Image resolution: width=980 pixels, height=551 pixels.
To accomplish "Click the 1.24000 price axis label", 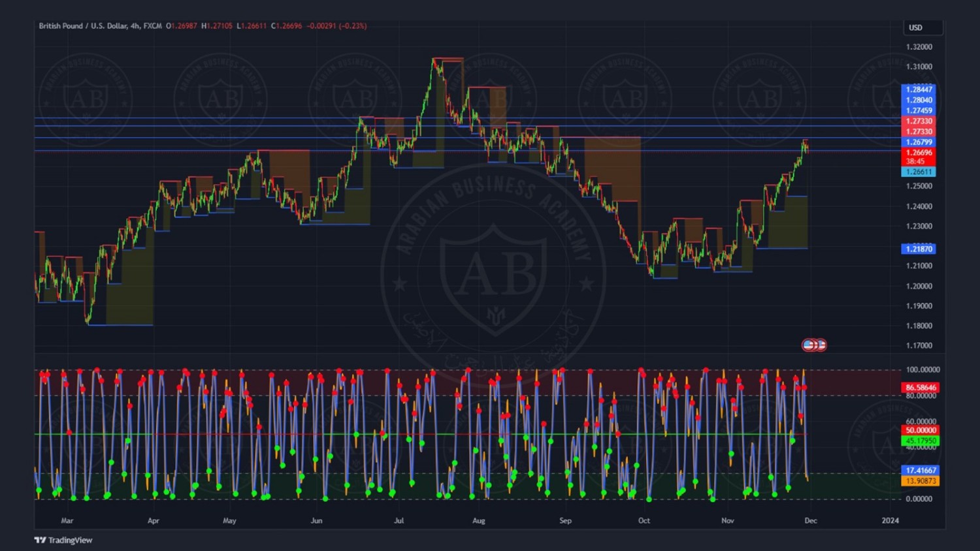I will click(x=919, y=206).
